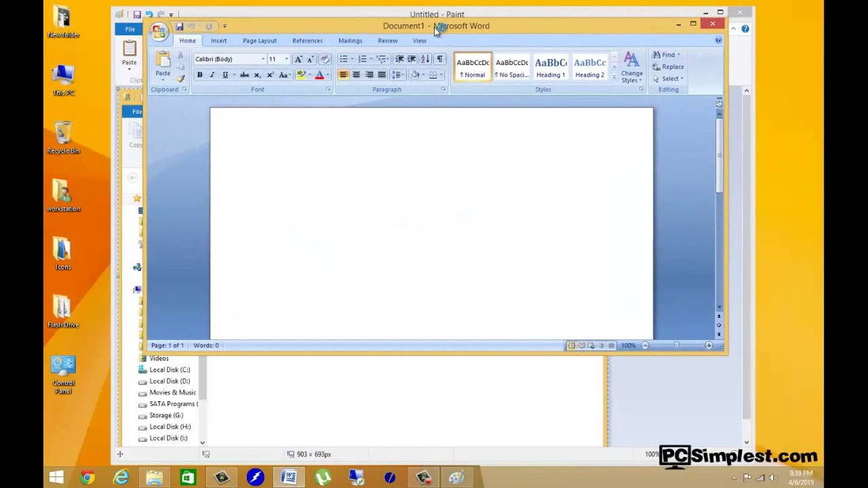Click File tab in Paint window
This screenshot has width=868, height=488.
tap(130, 29)
